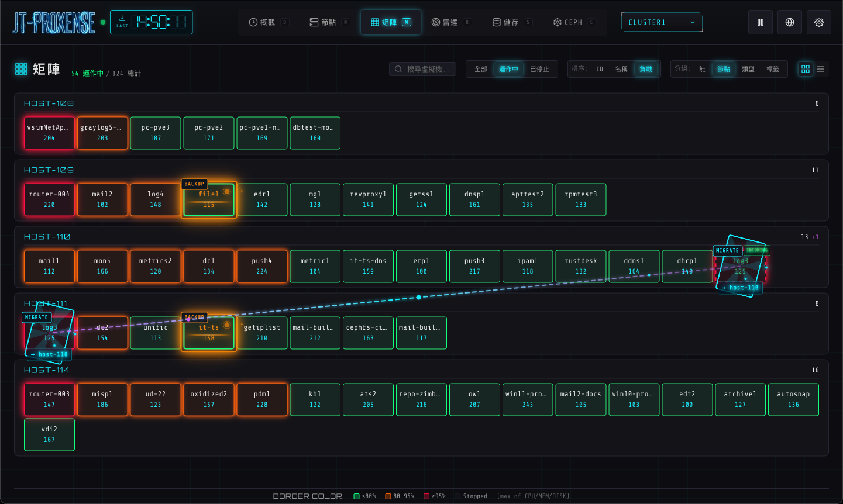Select the 矩陣 matrix tab
The height and width of the screenshot is (504, 843).
click(391, 22)
